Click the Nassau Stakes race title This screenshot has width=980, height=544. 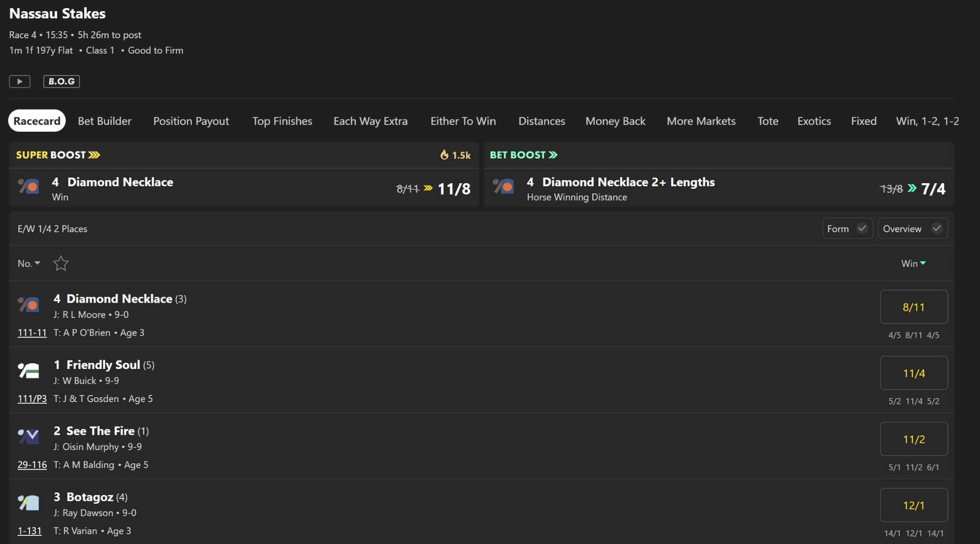pos(57,13)
